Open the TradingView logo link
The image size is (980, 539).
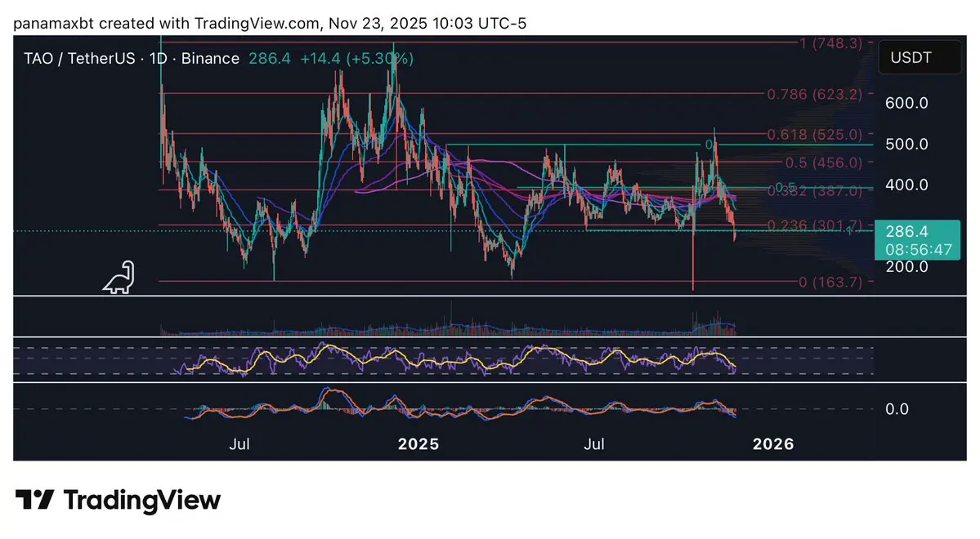coord(119,501)
